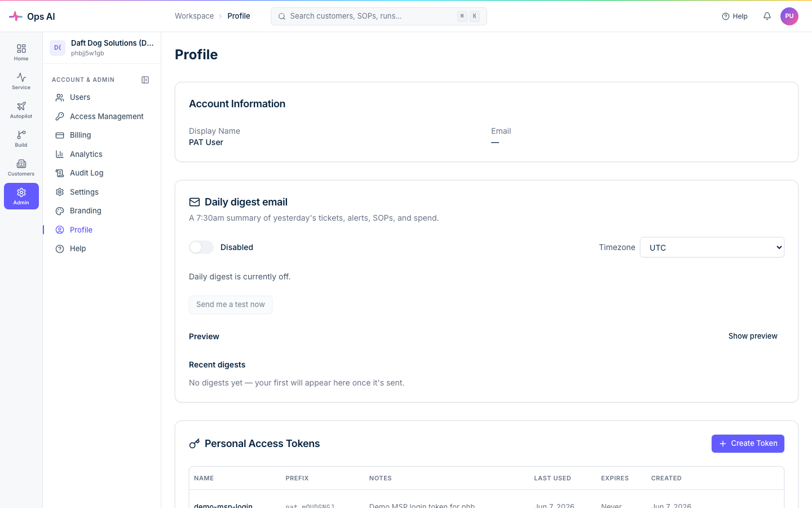Click the search magnifier icon
This screenshot has height=508, width=812.
[282, 16]
